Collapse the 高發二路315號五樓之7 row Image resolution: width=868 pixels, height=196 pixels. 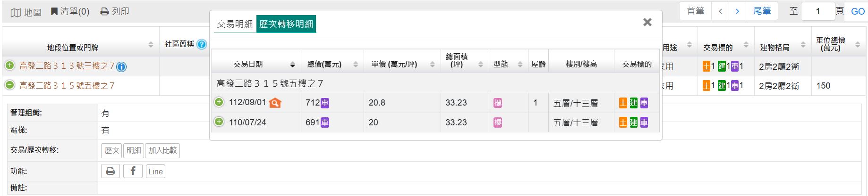pyautogui.click(x=9, y=85)
